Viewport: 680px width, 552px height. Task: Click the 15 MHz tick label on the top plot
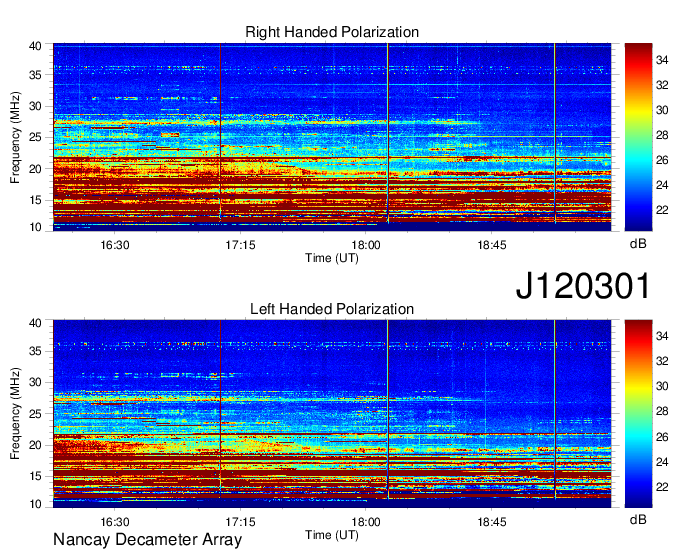tap(35, 200)
